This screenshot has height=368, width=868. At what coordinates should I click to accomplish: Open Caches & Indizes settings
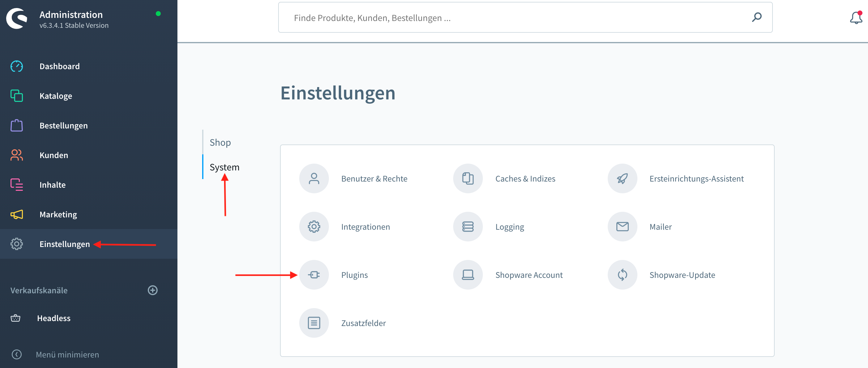click(x=525, y=179)
